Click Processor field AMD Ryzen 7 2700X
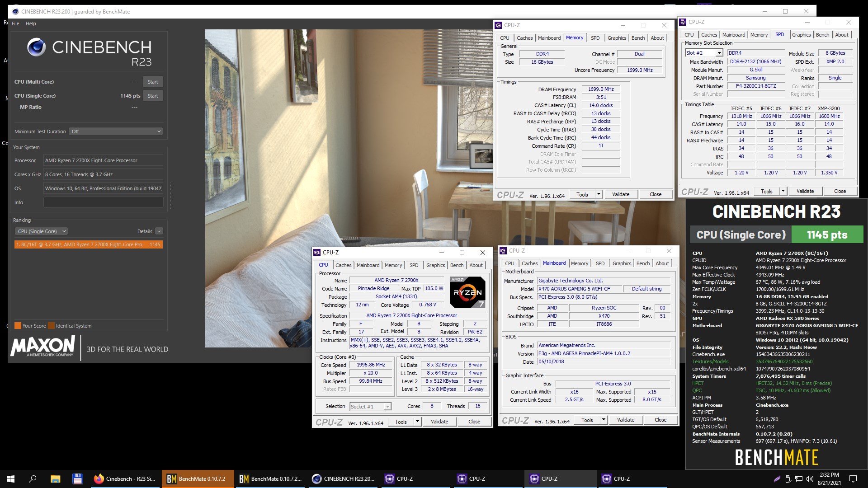This screenshot has width=868, height=488. coord(104,160)
